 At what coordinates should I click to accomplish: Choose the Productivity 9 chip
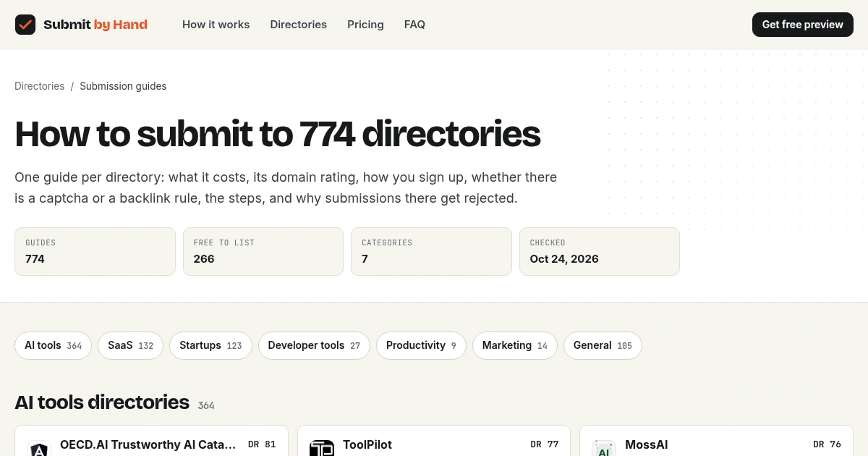[x=421, y=345]
